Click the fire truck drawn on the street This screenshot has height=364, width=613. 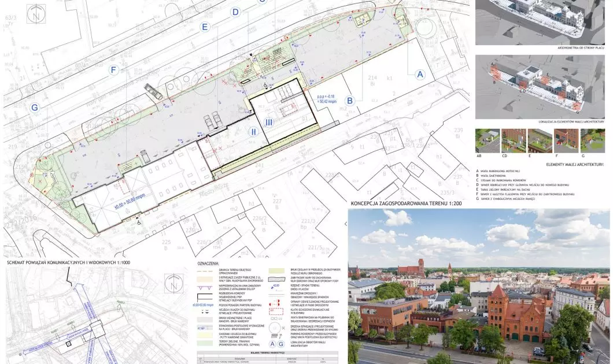coord(153,92)
